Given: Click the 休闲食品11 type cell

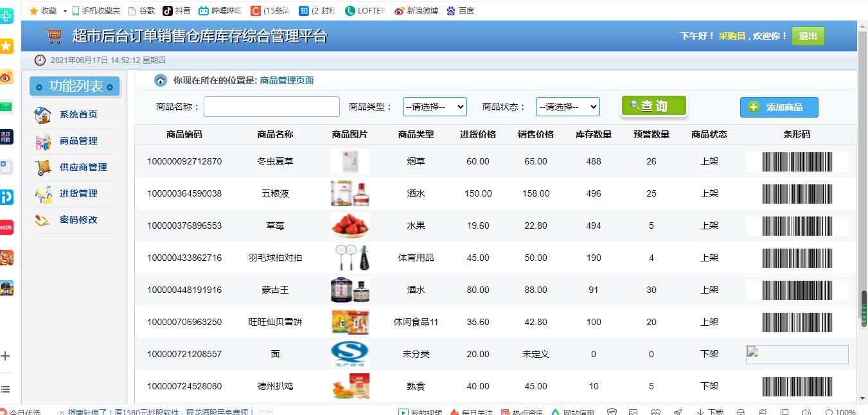Looking at the screenshot, I should (x=416, y=322).
